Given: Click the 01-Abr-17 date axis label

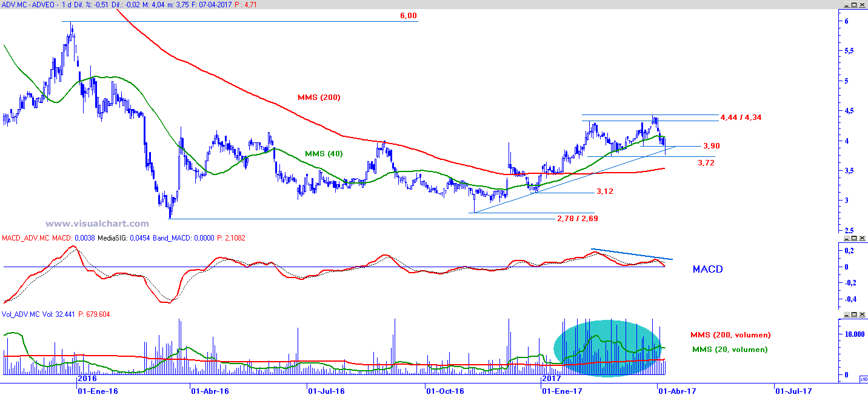Looking at the screenshot, I should pos(677,391).
